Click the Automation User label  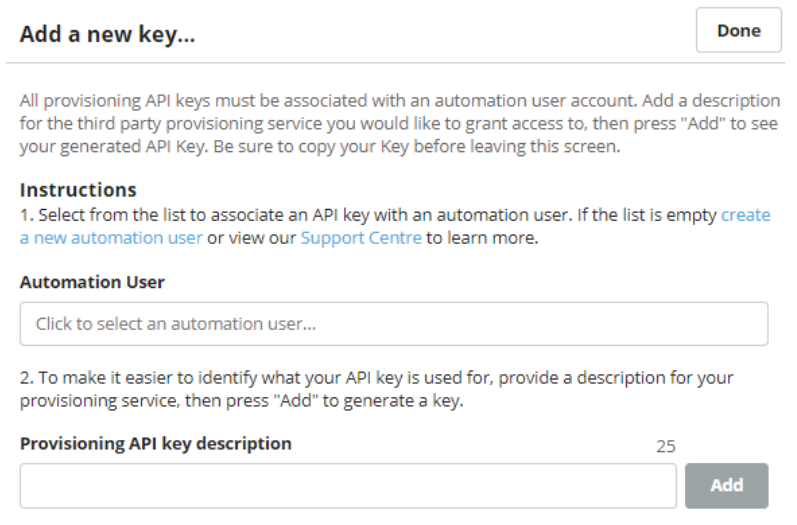click(92, 282)
